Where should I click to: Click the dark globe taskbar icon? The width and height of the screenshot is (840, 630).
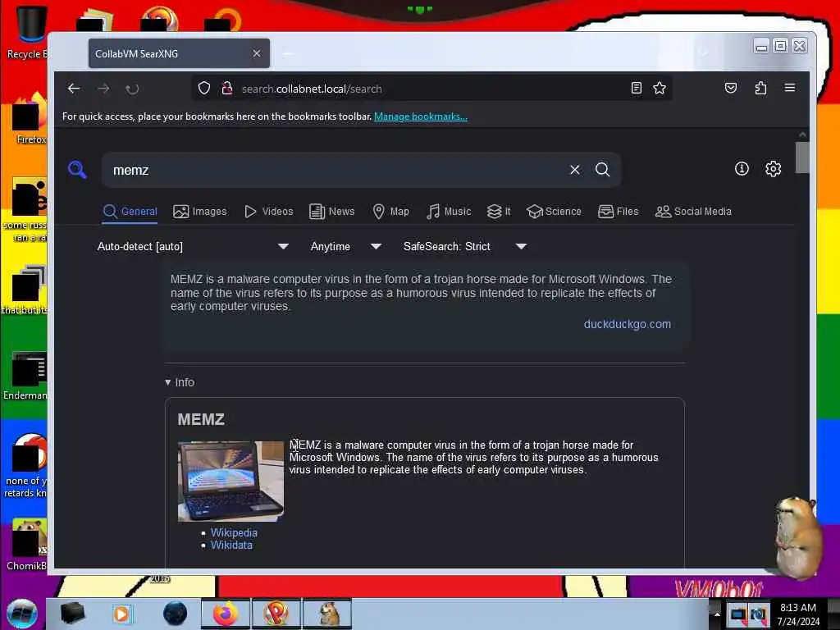tap(176, 614)
